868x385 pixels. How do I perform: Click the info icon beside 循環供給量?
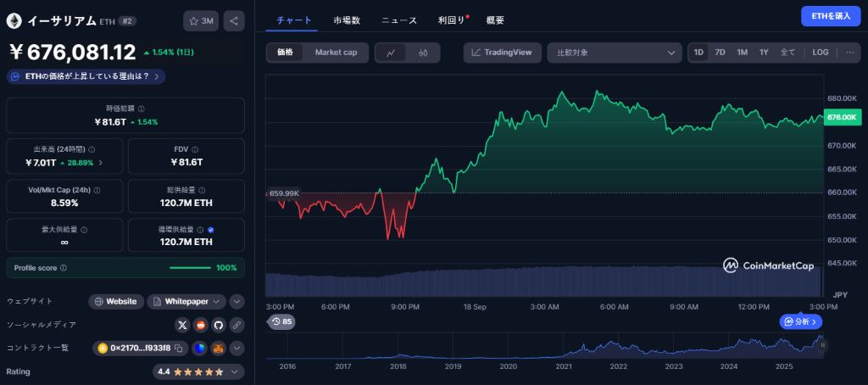(200, 229)
